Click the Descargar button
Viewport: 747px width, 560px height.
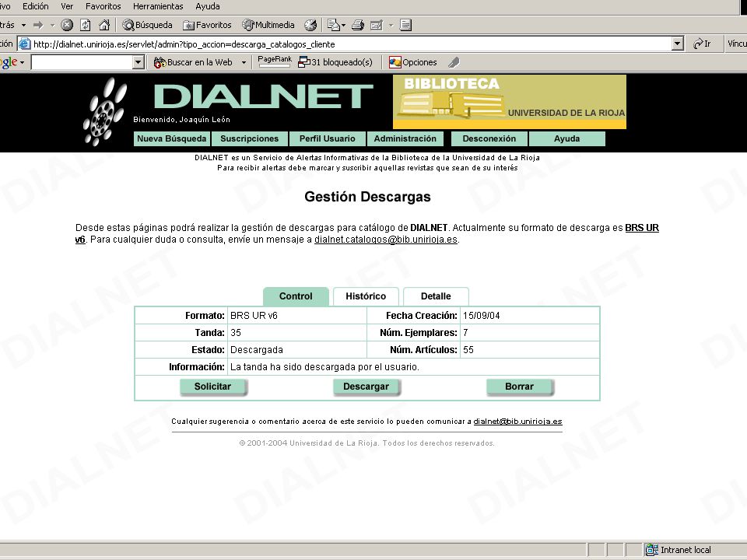[366, 387]
